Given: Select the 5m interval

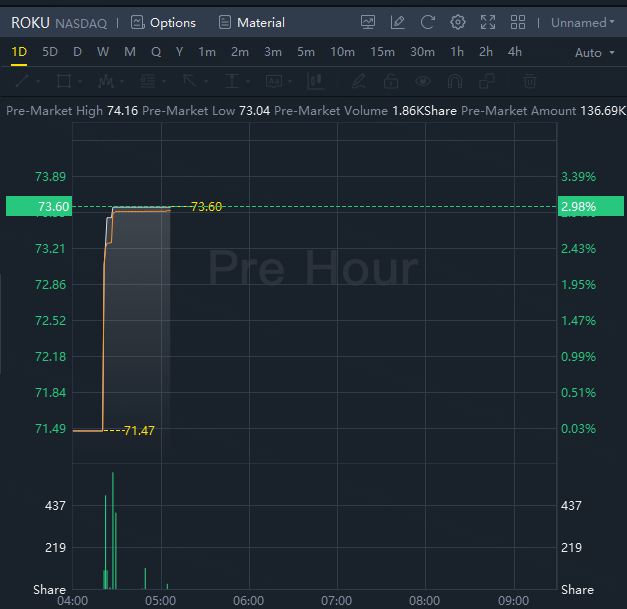Looking at the screenshot, I should [306, 52].
